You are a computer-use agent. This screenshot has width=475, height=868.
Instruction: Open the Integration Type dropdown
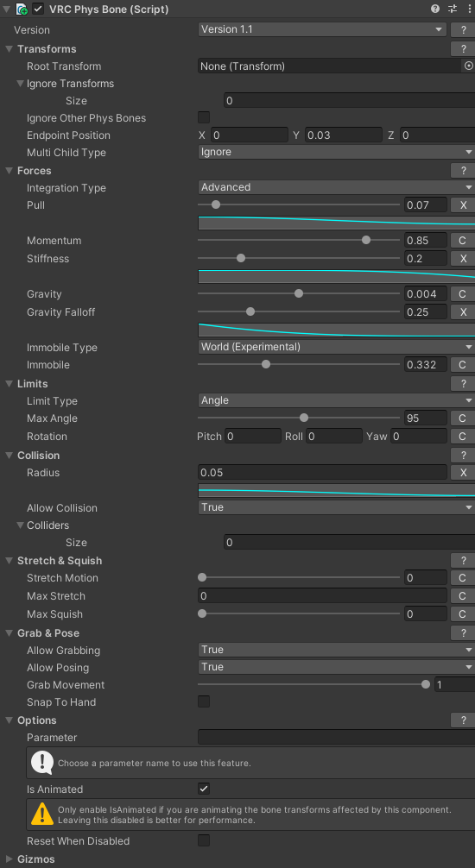[337, 187]
